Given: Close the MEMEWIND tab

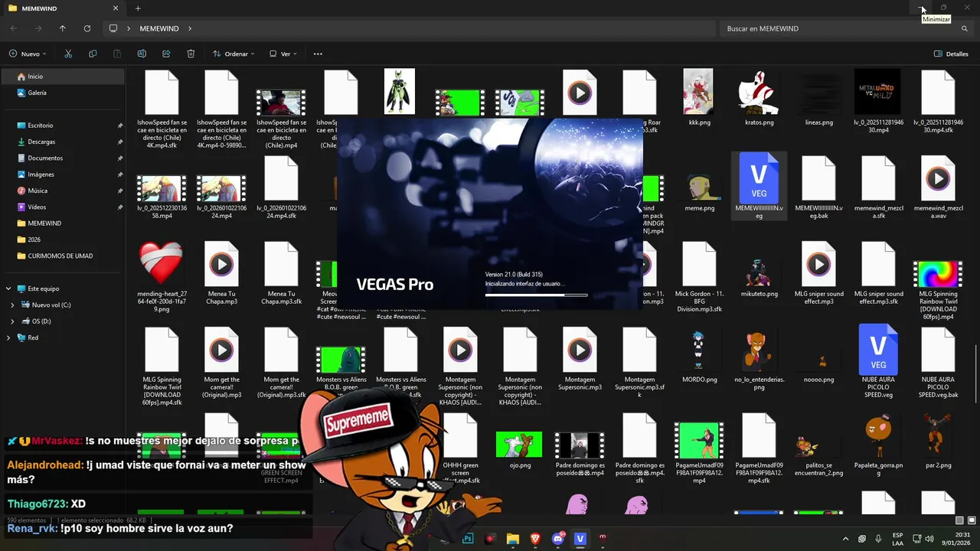Looking at the screenshot, I should [x=116, y=8].
